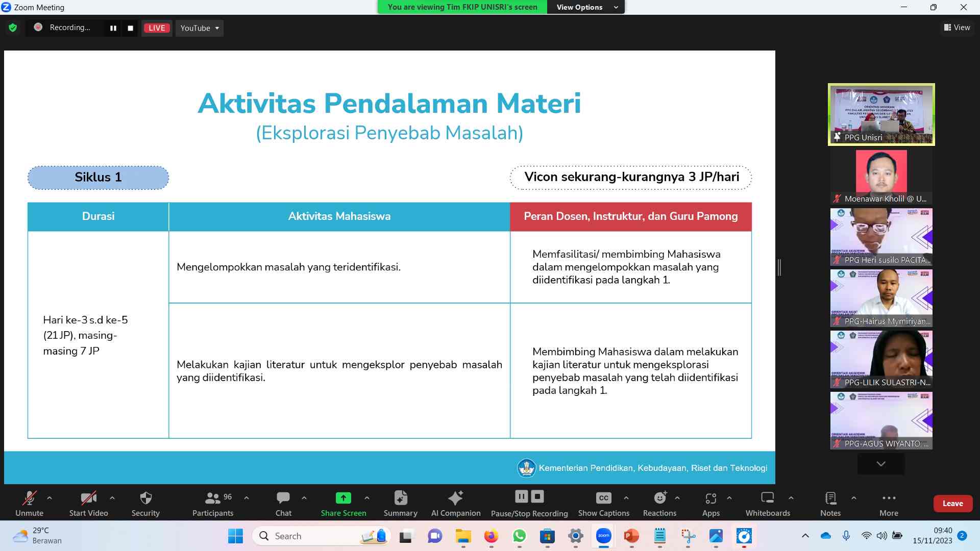Pause recording using top bar pause button
This screenshot has width=980, height=551.
(x=113, y=28)
